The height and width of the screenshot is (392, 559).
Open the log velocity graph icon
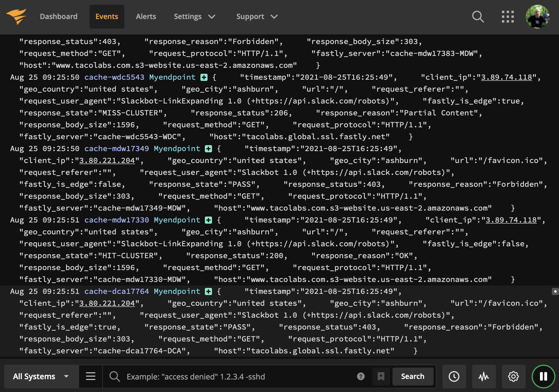point(483,376)
